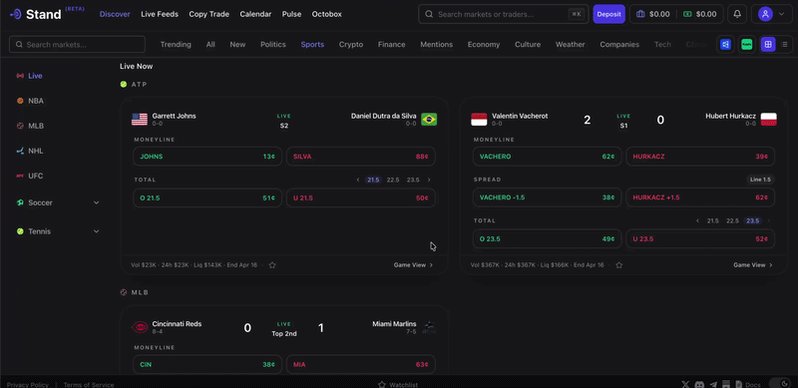Image resolution: width=798 pixels, height=388 pixels.
Task: Click the Miami Marlins team logo
Action: (x=429, y=327)
